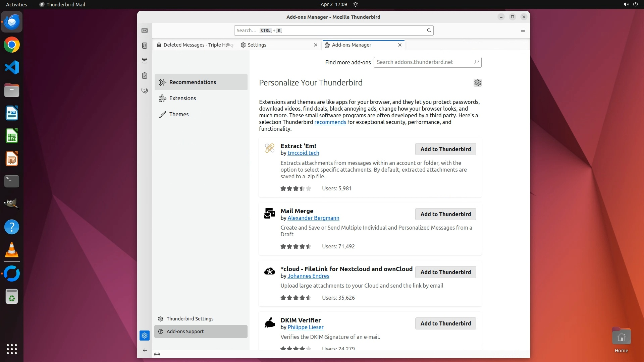Add Mail Merge to Thunderbird
This screenshot has width=644, height=362.
point(445,214)
